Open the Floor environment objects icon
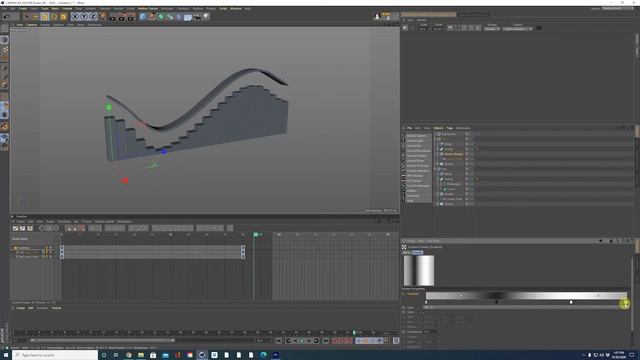Viewport: 640px width, 360px height. coord(188,17)
